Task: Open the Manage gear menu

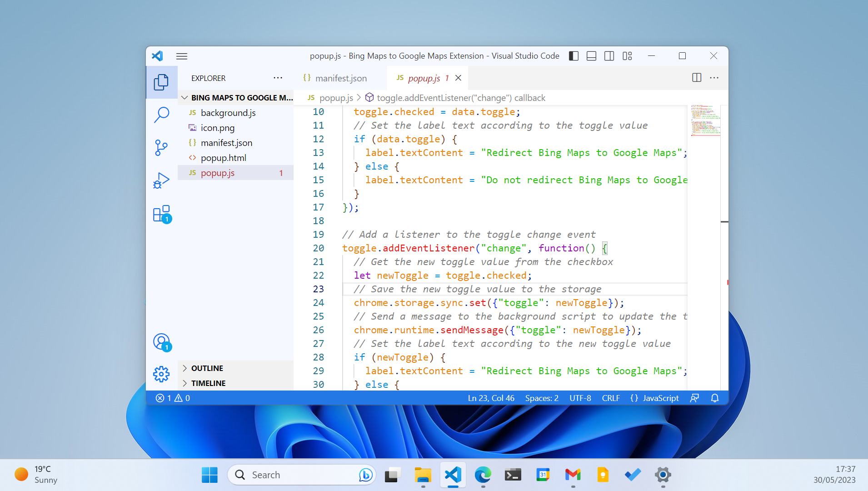Action: [x=161, y=374]
